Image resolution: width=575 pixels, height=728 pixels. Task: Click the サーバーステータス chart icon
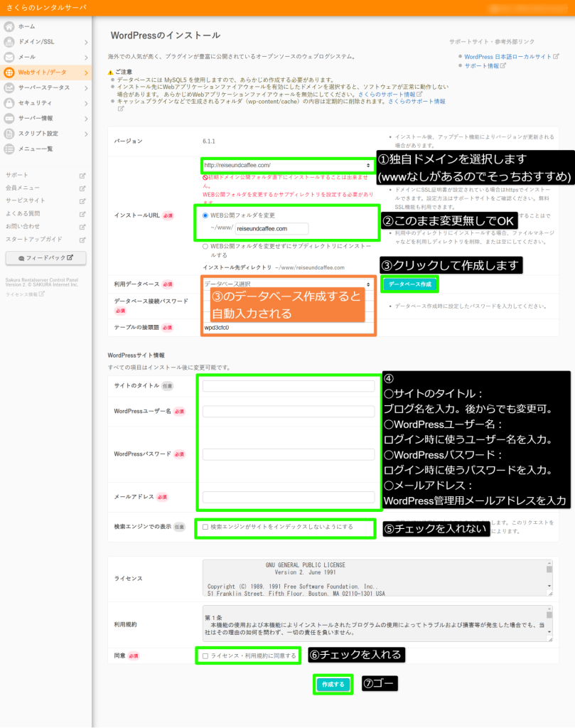pos(9,87)
